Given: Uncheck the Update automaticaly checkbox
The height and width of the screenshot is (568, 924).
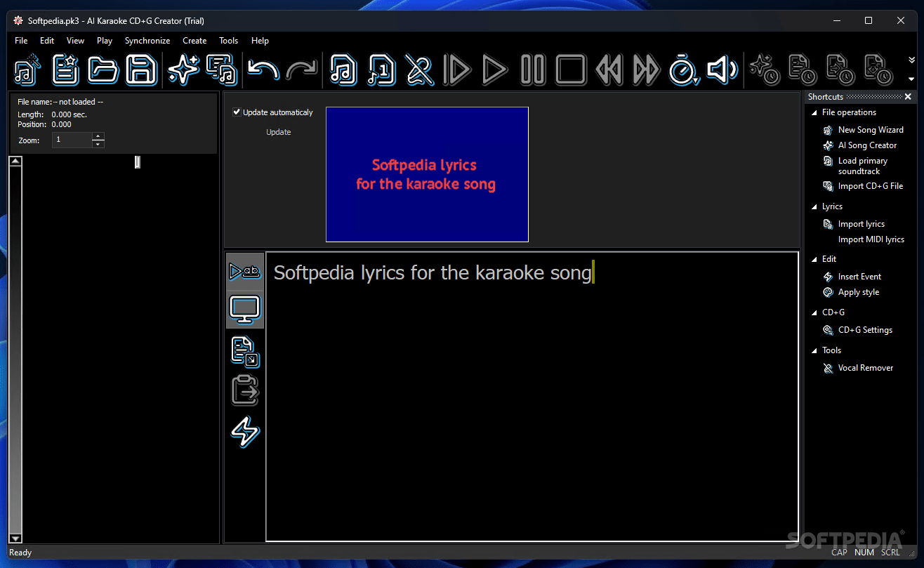Looking at the screenshot, I should (x=237, y=112).
